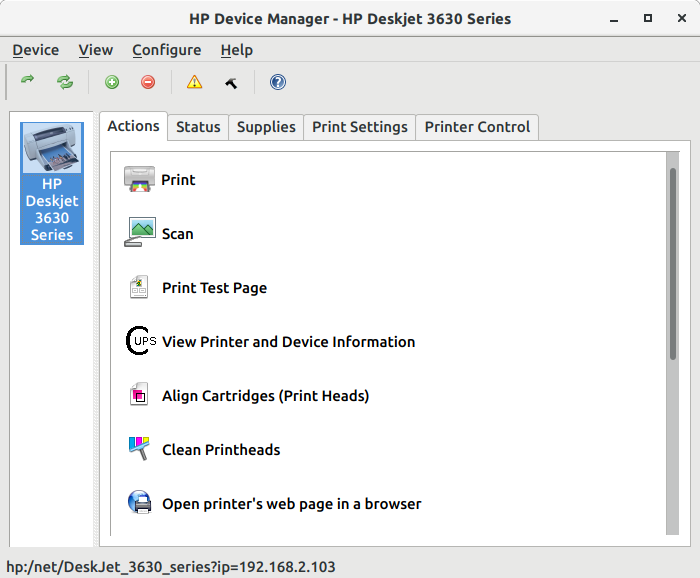Click the device URI in status bar
700x578 pixels.
(x=171, y=567)
